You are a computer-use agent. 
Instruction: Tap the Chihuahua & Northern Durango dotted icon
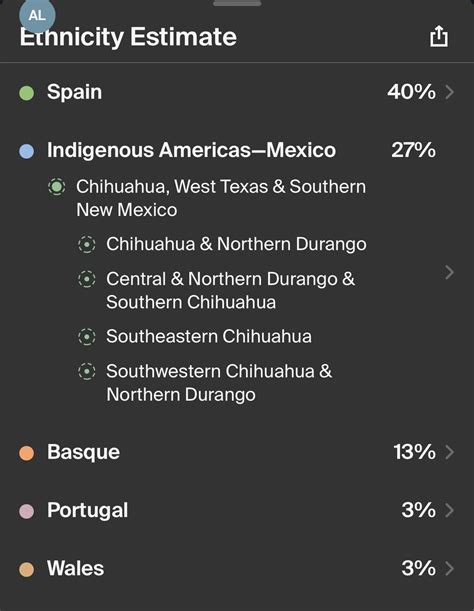87,244
